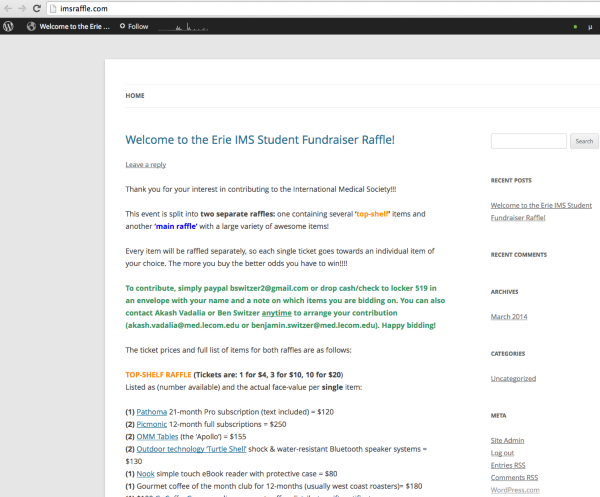Follow this blog from the admin bar
Screen dimensions: 600x497
pyautogui.click(x=134, y=26)
